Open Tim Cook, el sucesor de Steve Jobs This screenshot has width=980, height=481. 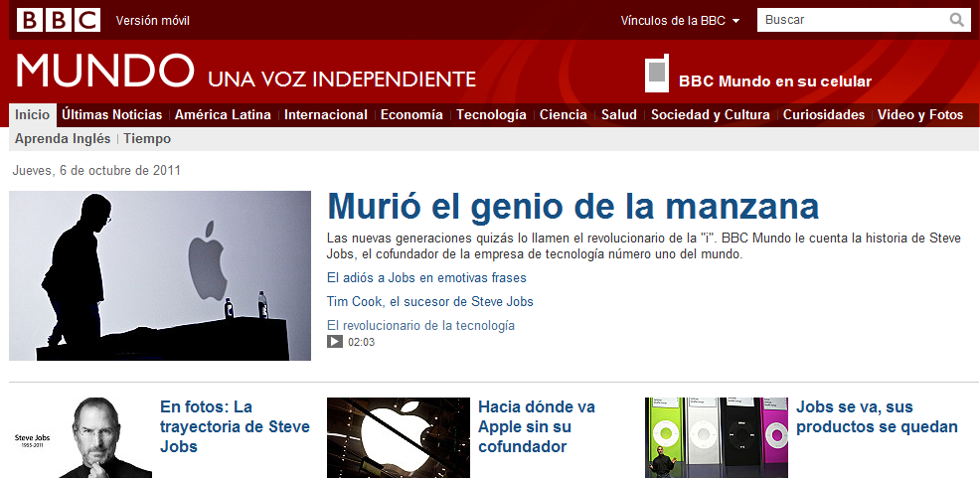click(430, 302)
